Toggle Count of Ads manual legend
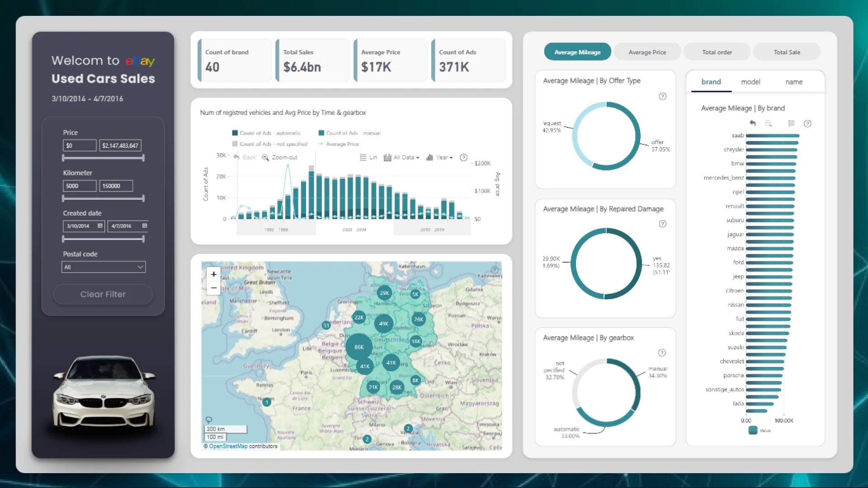 (349, 133)
